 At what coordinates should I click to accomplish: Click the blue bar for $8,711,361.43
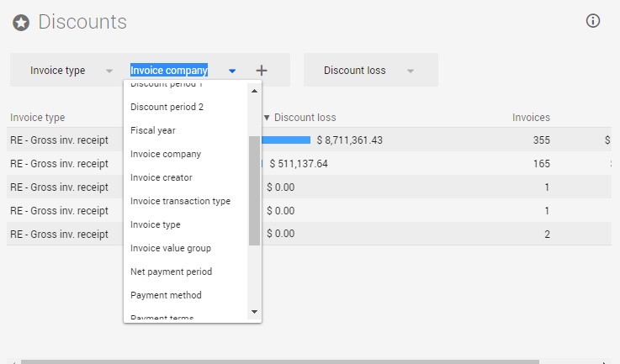(287, 140)
